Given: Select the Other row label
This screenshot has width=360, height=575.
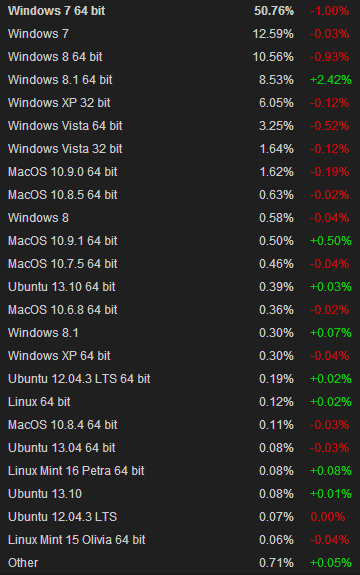Looking at the screenshot, I should [x=23, y=563].
